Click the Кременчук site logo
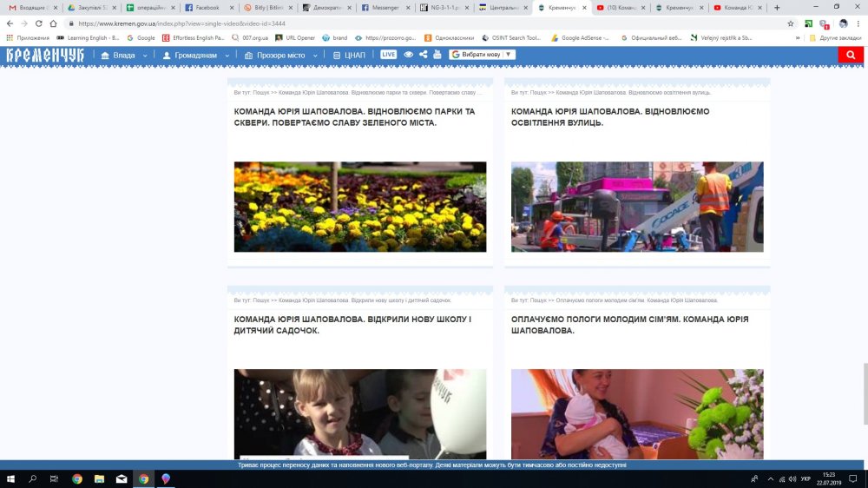 pos(45,55)
